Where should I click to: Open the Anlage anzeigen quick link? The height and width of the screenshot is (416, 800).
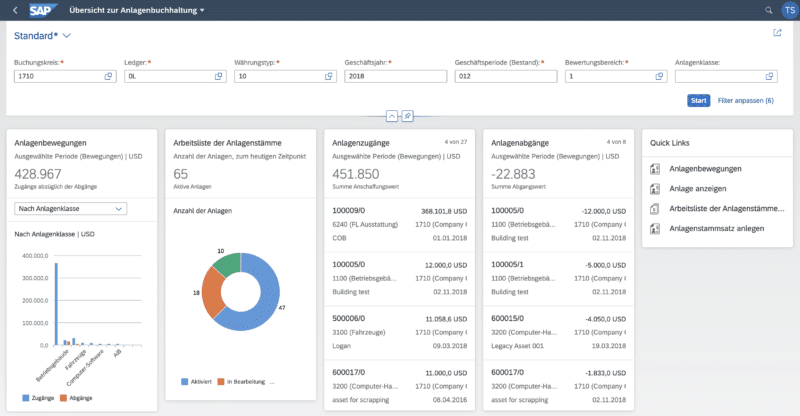697,189
